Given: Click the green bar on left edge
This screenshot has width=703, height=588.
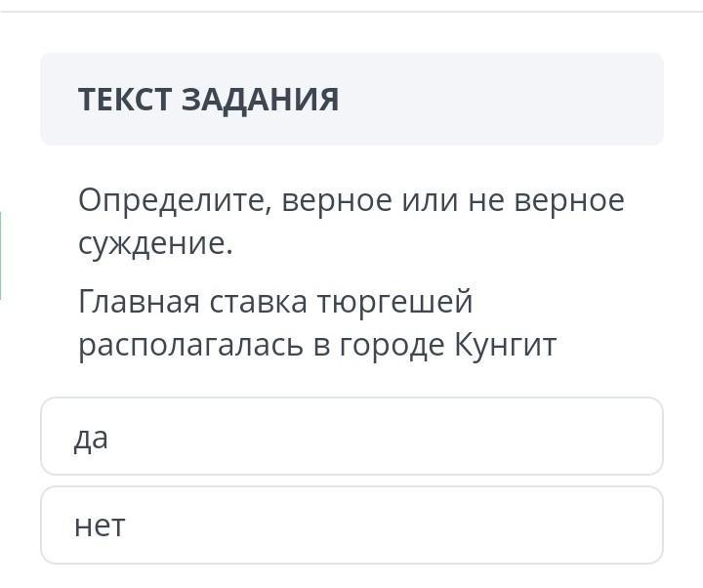Looking at the screenshot, I should [x=1, y=255].
